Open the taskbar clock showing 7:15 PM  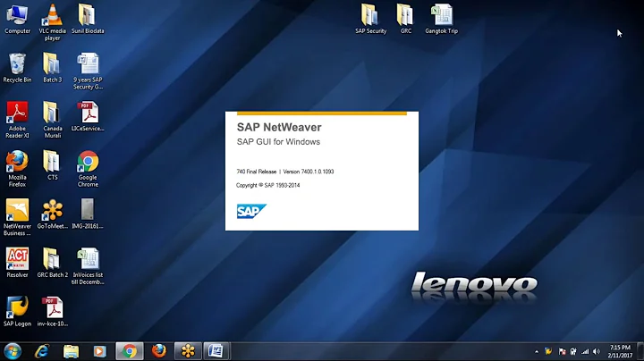pos(620,351)
